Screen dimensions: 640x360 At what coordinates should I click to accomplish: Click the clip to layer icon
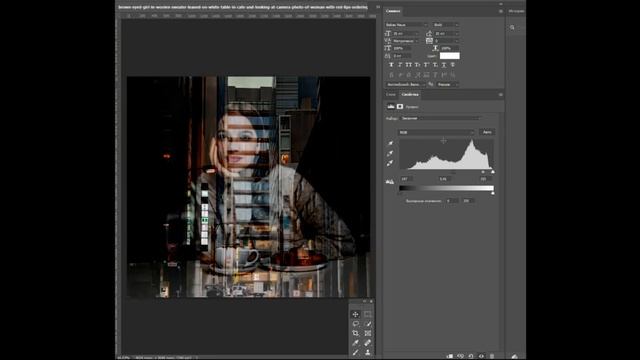pos(450,356)
